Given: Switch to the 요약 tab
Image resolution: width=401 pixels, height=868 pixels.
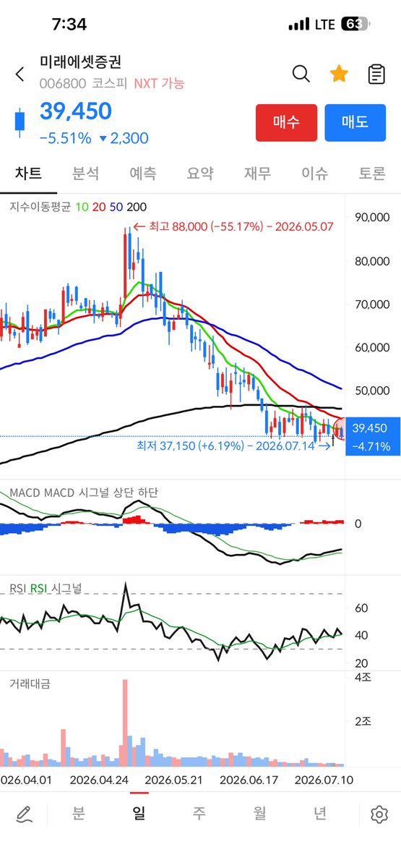Looking at the screenshot, I should tap(200, 174).
